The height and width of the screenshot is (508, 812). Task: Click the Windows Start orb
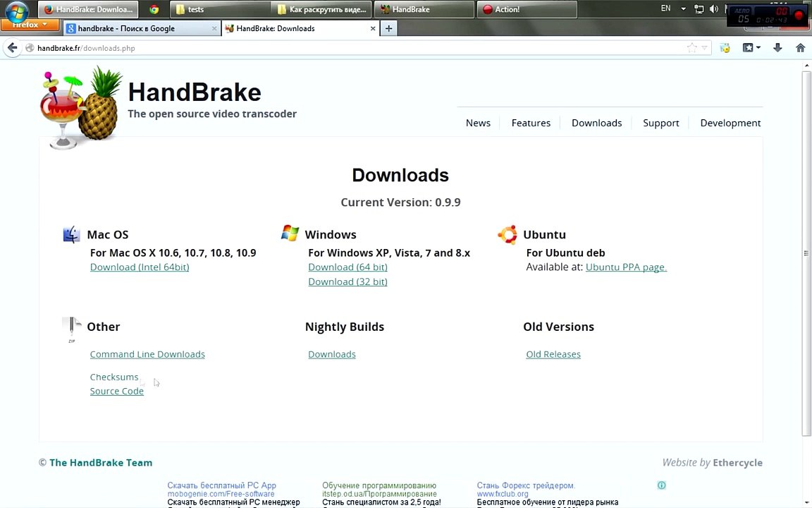tap(17, 10)
